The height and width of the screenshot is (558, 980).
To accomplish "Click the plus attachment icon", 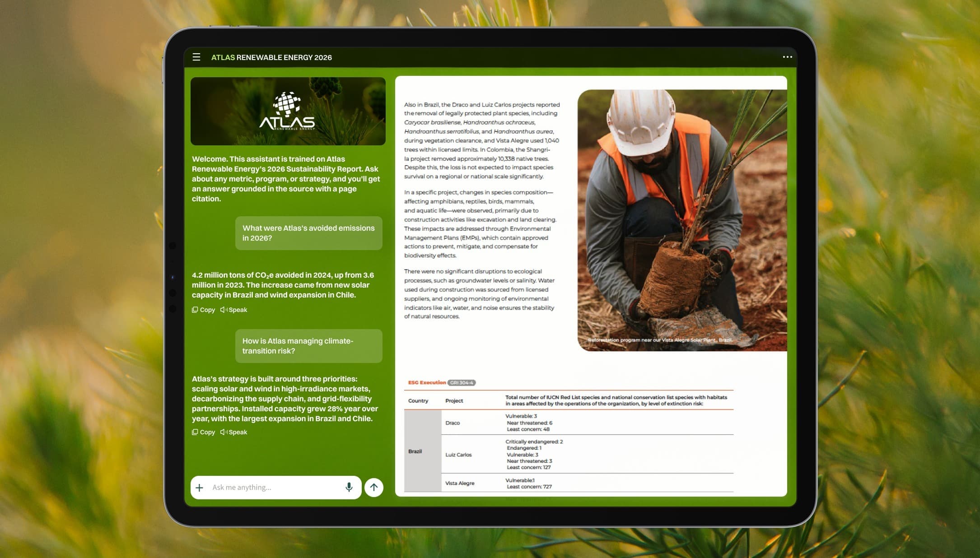I will tap(199, 488).
